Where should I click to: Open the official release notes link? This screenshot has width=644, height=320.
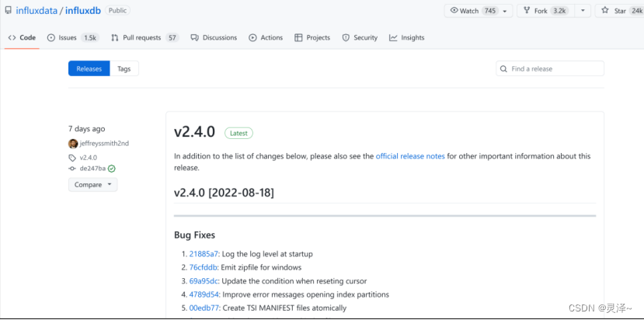pos(410,156)
